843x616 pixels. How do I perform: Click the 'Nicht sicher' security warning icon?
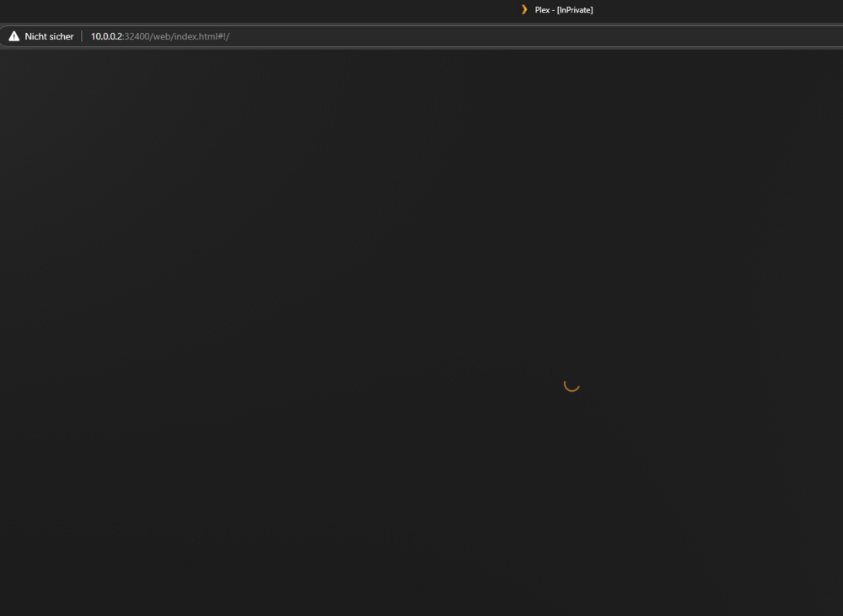pos(14,36)
